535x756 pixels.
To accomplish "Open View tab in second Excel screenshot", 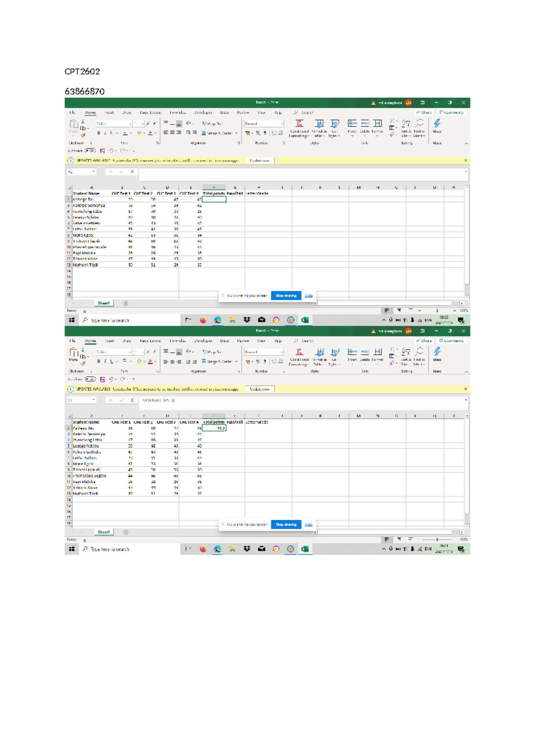I will pyautogui.click(x=261, y=341).
